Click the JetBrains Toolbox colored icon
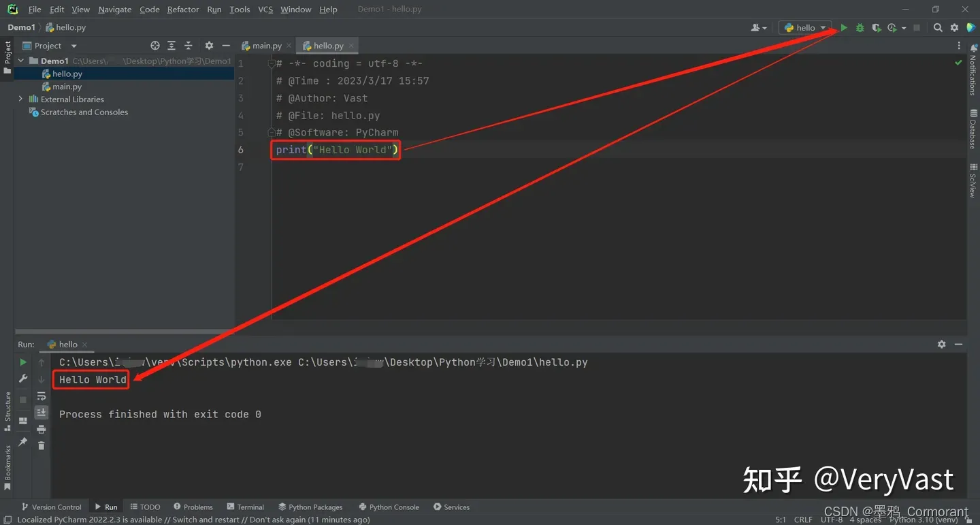The image size is (980, 525). [971, 28]
